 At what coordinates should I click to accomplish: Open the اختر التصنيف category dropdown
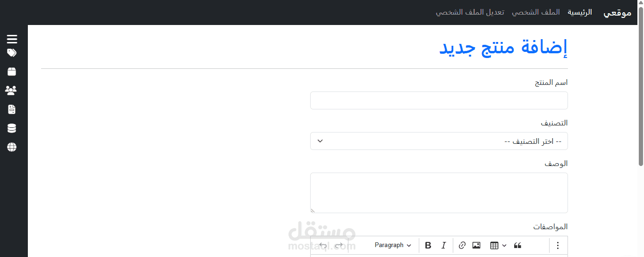[439, 141]
